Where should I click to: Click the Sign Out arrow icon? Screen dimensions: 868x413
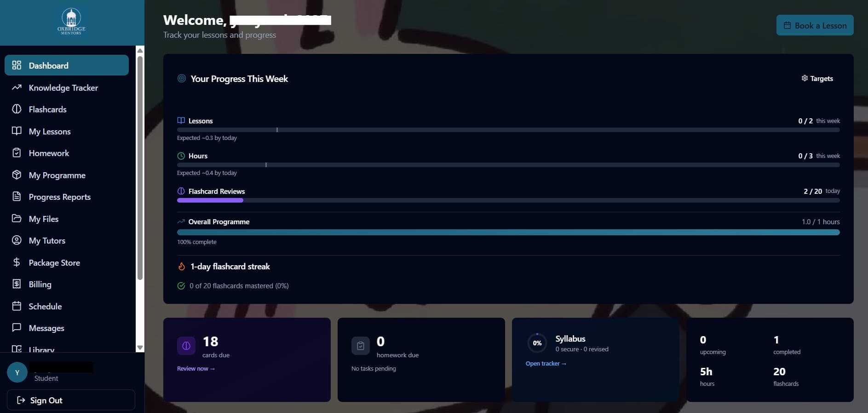click(x=21, y=400)
